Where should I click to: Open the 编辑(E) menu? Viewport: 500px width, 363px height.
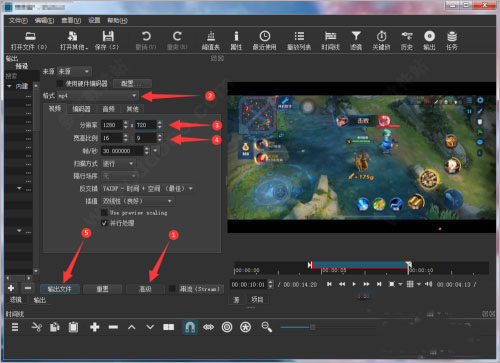[x=44, y=21]
